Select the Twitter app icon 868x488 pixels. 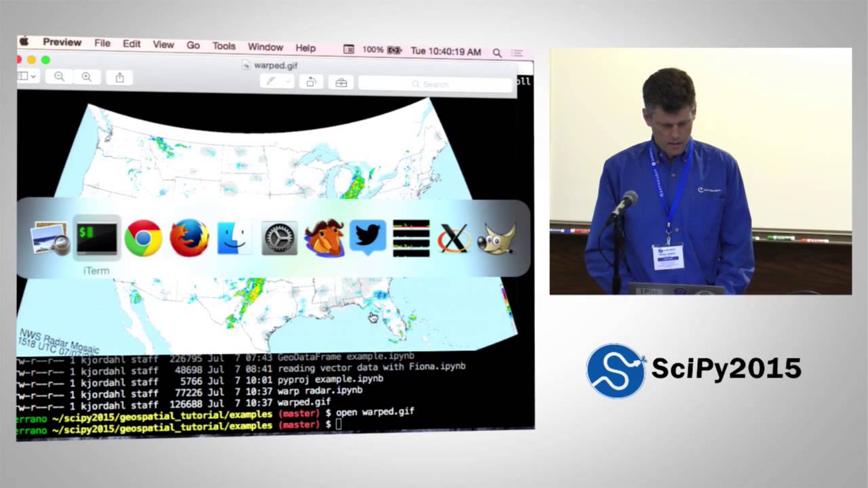coord(368,237)
